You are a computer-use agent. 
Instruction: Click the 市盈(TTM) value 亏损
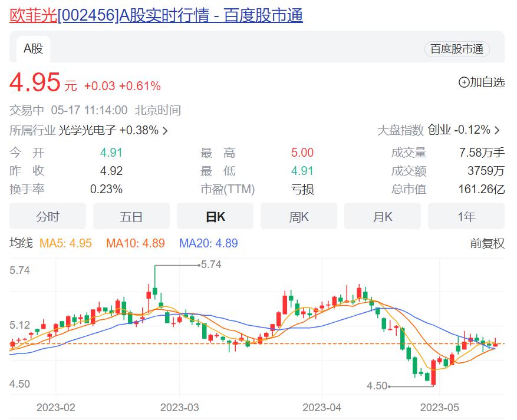point(302,190)
